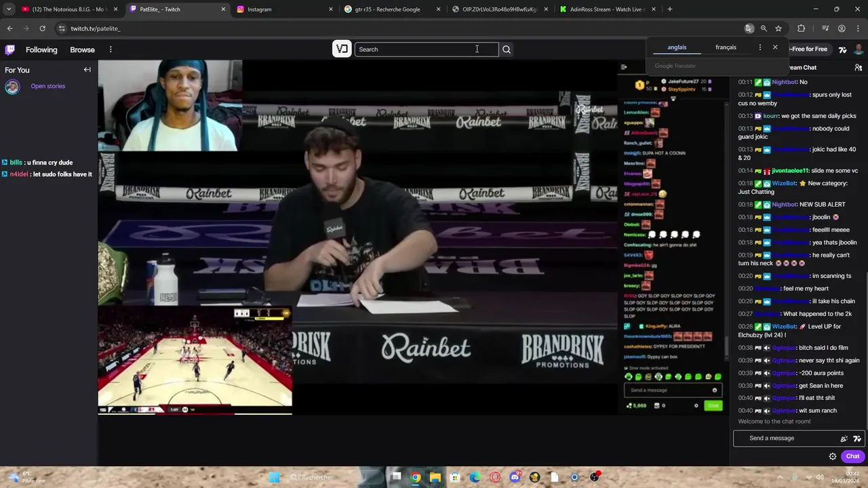The image size is (868, 488).
Task: Bookmark this page with the star
Action: [778, 28]
